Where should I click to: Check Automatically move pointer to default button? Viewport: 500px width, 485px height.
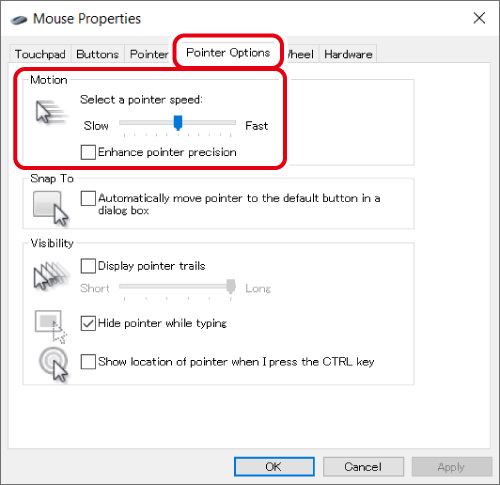click(88, 198)
